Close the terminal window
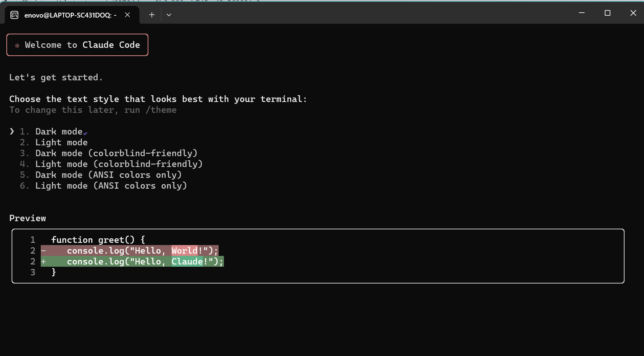The height and width of the screenshot is (356, 644). coord(633,13)
